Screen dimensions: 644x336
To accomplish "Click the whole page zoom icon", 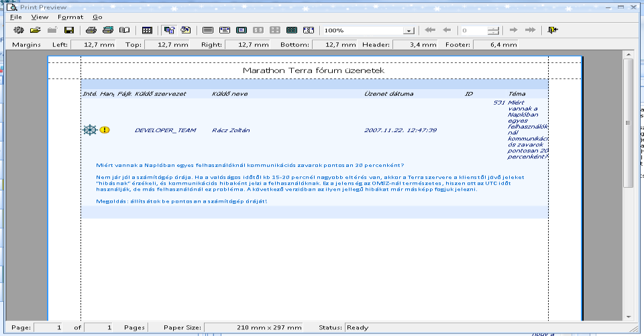I will (x=241, y=30).
